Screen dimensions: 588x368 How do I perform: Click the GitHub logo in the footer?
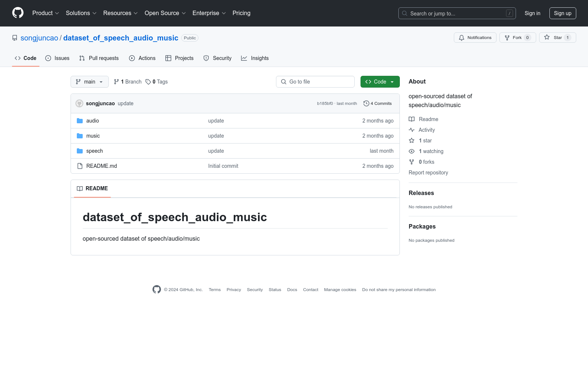pos(157,290)
